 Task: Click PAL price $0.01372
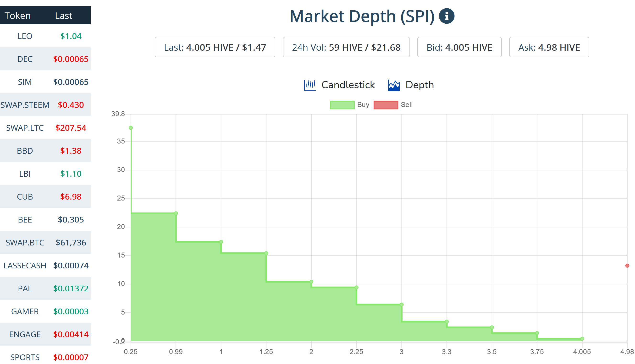click(x=71, y=288)
